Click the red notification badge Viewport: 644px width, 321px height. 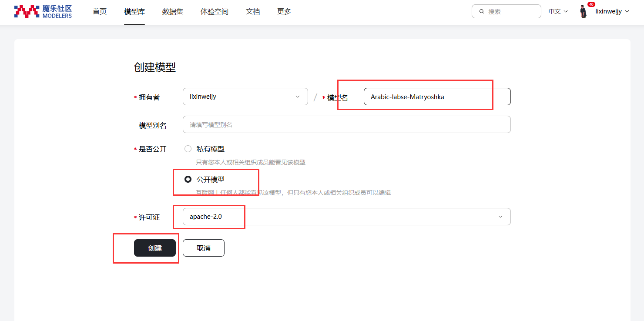(x=591, y=4)
